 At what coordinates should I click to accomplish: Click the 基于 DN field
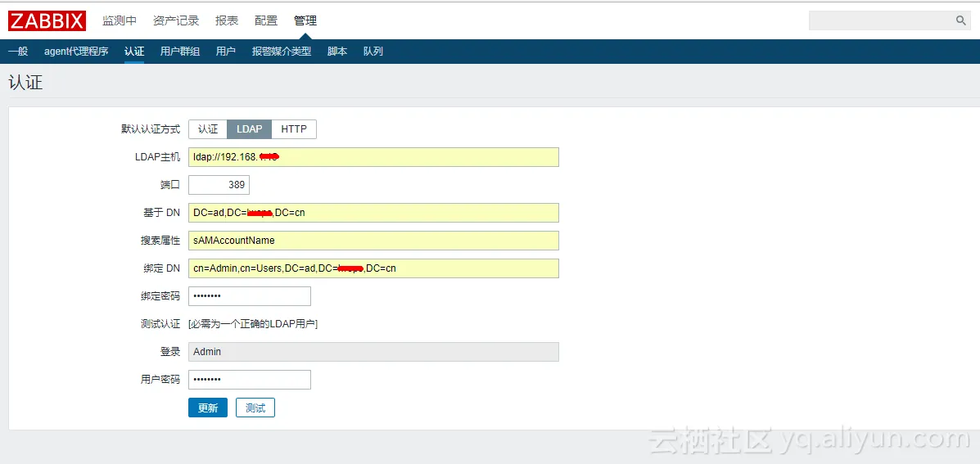click(374, 213)
